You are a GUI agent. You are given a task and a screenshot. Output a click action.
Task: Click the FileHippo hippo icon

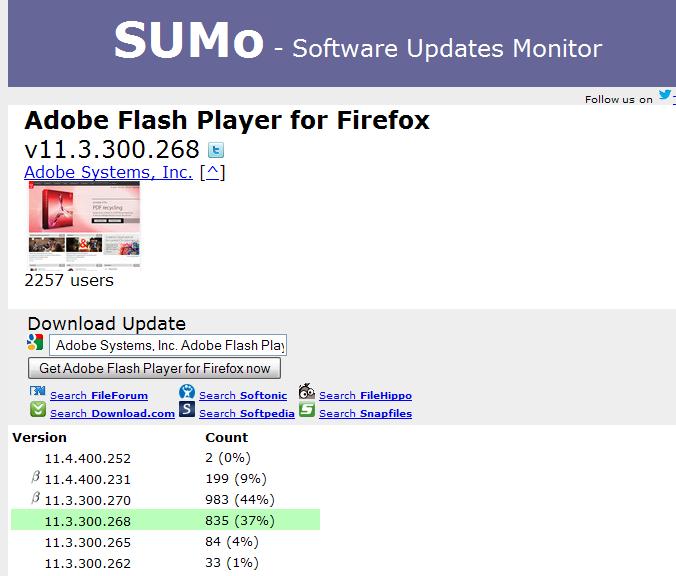[306, 393]
